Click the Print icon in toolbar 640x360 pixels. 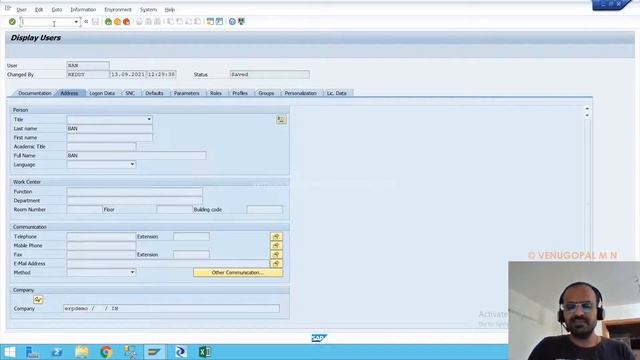[x=139, y=22]
